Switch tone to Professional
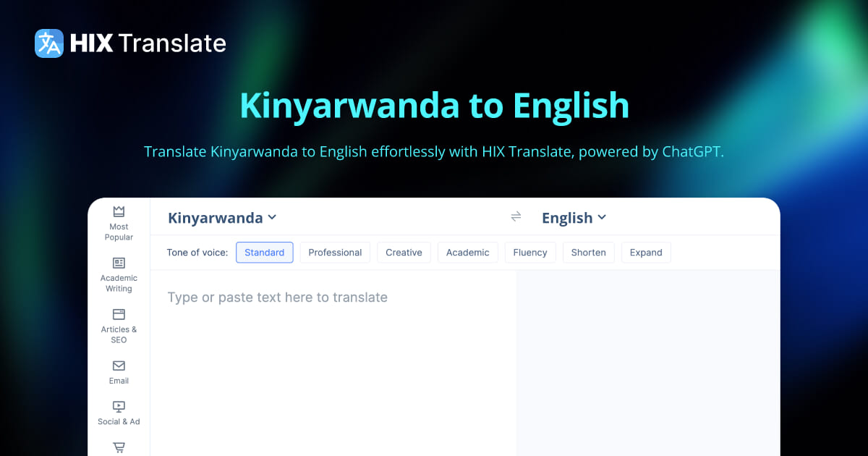Image resolution: width=868 pixels, height=456 pixels. [335, 253]
